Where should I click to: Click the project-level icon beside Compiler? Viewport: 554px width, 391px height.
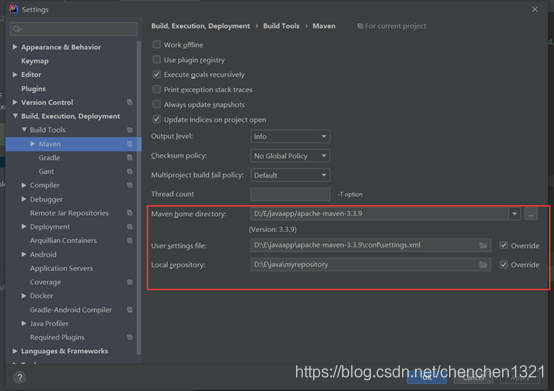click(130, 185)
